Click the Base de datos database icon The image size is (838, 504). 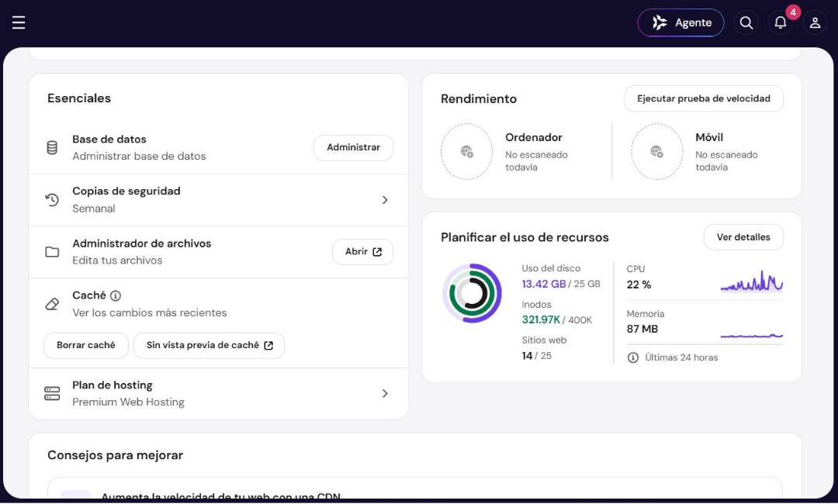pos(52,148)
